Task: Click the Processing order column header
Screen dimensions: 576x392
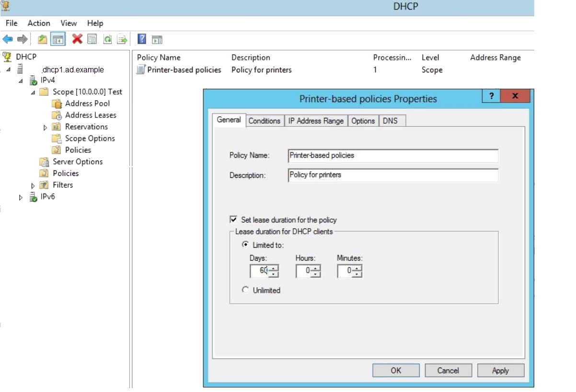Action: point(392,58)
